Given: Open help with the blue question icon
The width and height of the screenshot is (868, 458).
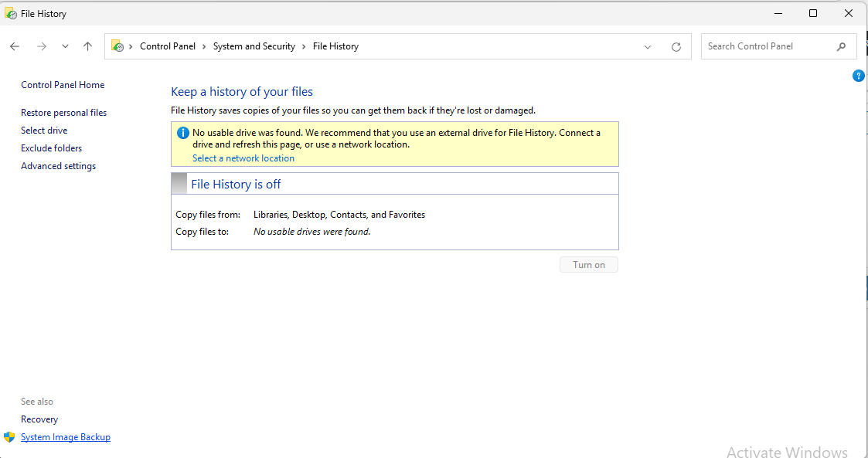Looking at the screenshot, I should coord(858,76).
